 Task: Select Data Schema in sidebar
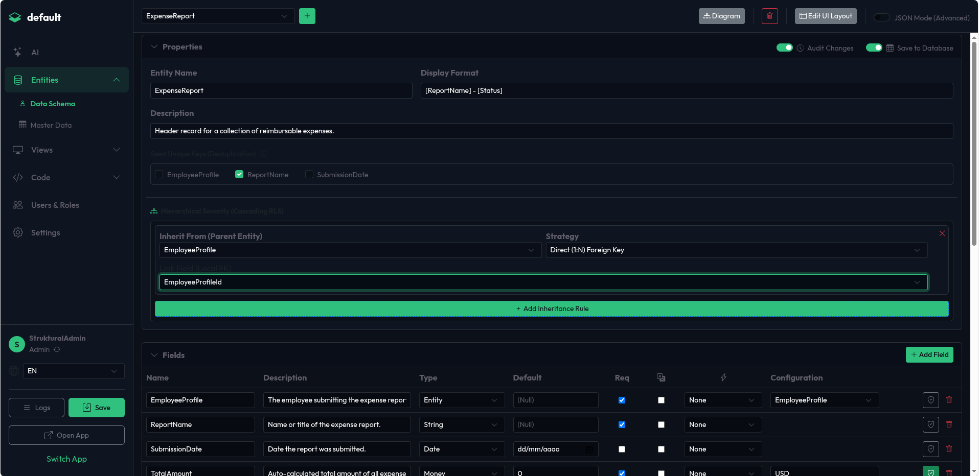[x=52, y=104]
